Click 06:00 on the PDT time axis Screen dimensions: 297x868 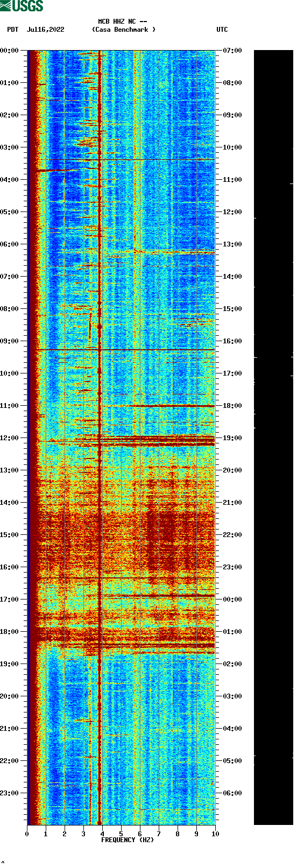pyautogui.click(x=10, y=244)
